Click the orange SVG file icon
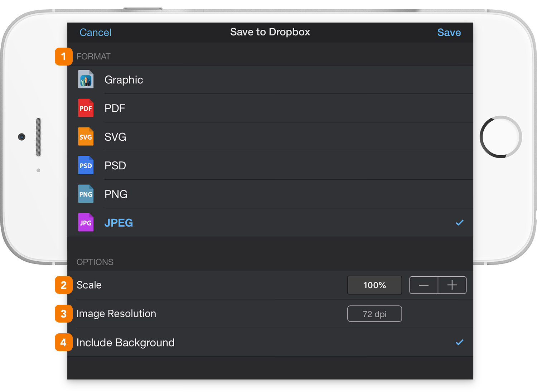 (86, 137)
